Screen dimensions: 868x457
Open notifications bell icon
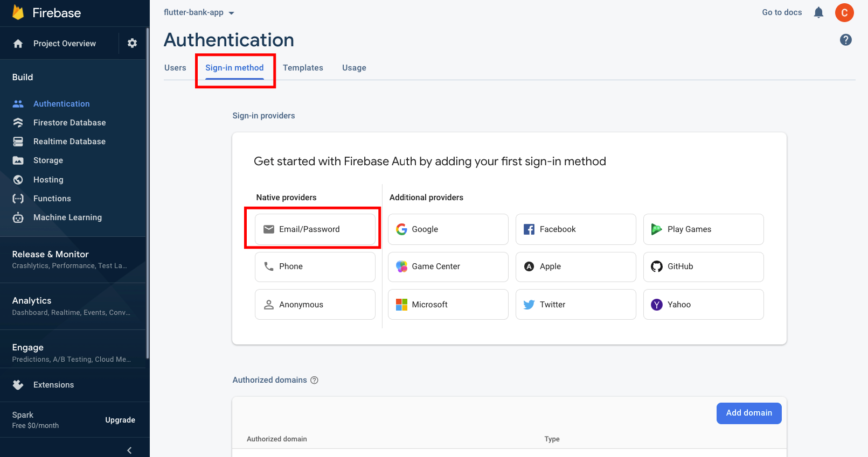(x=818, y=12)
